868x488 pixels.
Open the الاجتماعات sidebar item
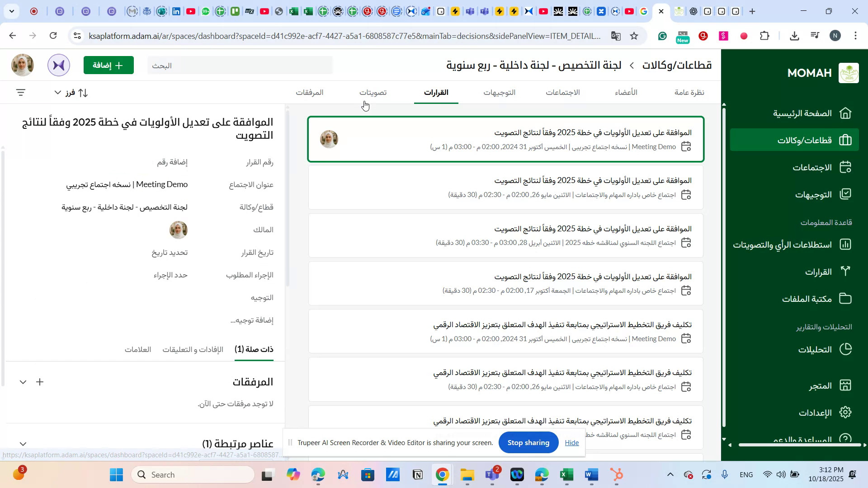(x=845, y=167)
